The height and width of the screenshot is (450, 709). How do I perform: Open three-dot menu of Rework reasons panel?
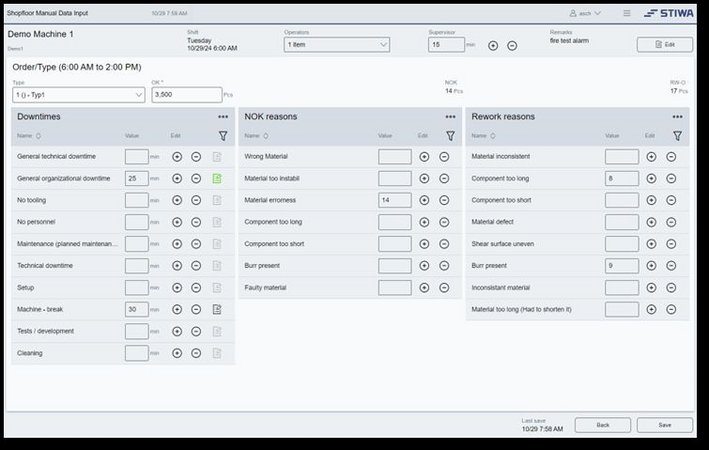[x=677, y=116]
